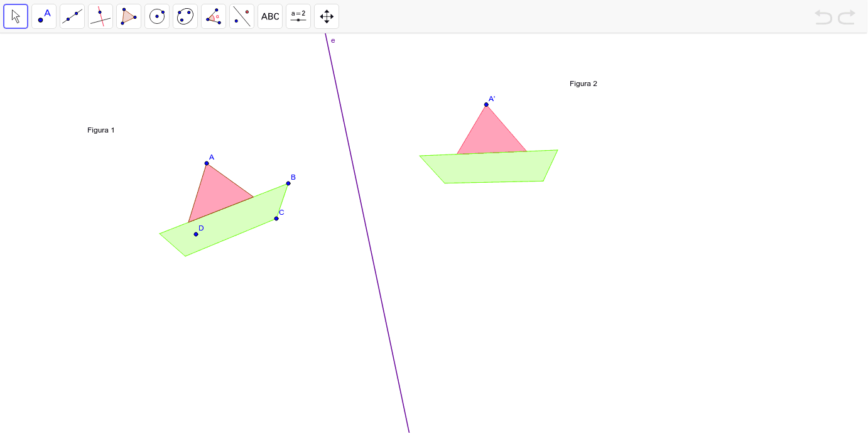
Task: Click the Undo arrow
Action: (823, 17)
